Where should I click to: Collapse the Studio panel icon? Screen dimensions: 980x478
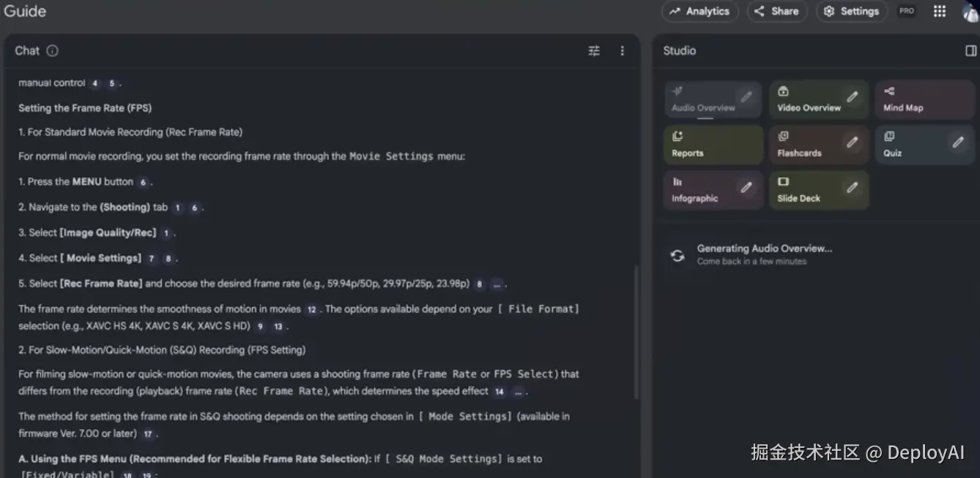tap(971, 51)
